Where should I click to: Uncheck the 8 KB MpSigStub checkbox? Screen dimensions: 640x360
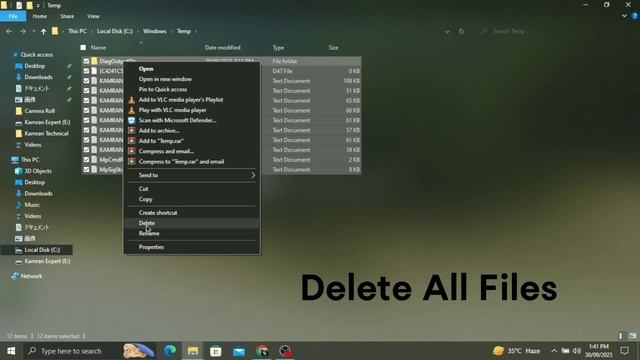pos(86,169)
